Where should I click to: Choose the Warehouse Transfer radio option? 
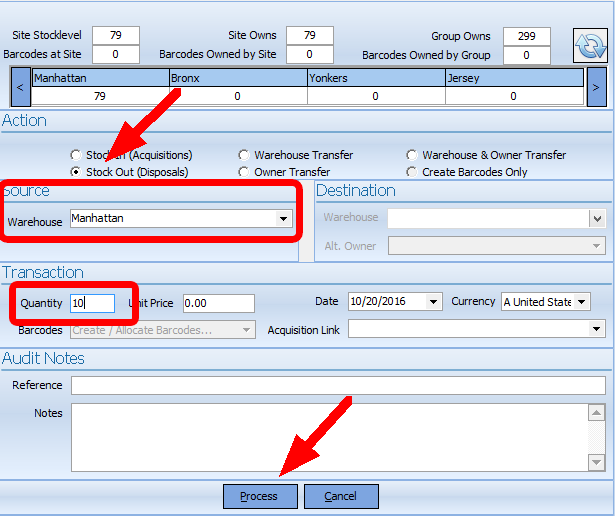tap(245, 155)
